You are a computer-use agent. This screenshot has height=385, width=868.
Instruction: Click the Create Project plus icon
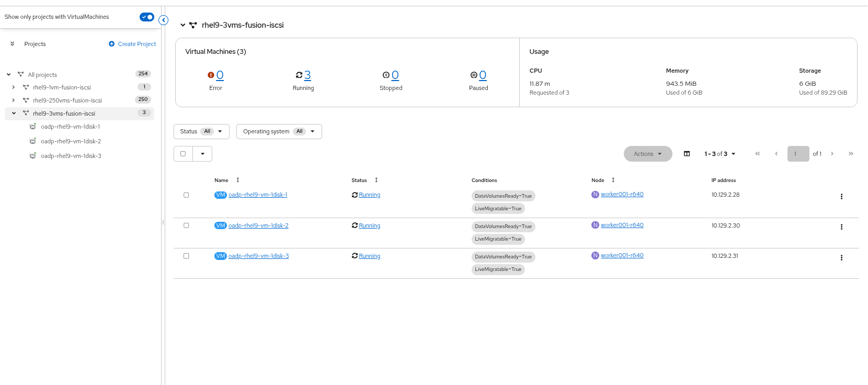(111, 44)
